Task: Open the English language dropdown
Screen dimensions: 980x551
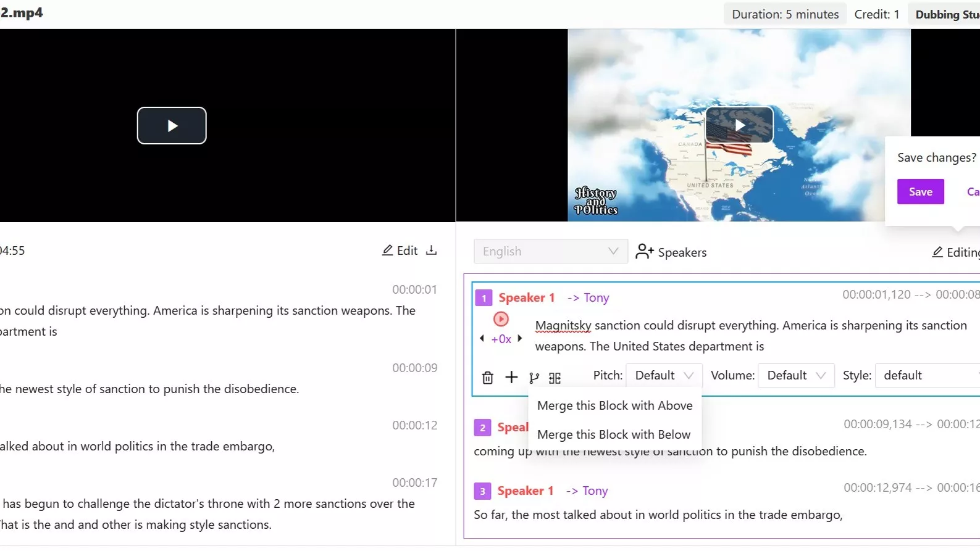Action: tap(550, 251)
